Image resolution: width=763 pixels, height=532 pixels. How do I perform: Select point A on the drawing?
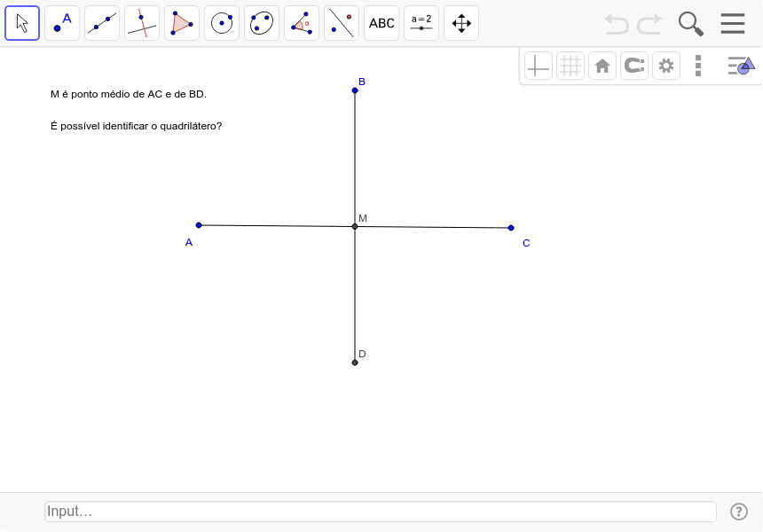[x=199, y=225]
